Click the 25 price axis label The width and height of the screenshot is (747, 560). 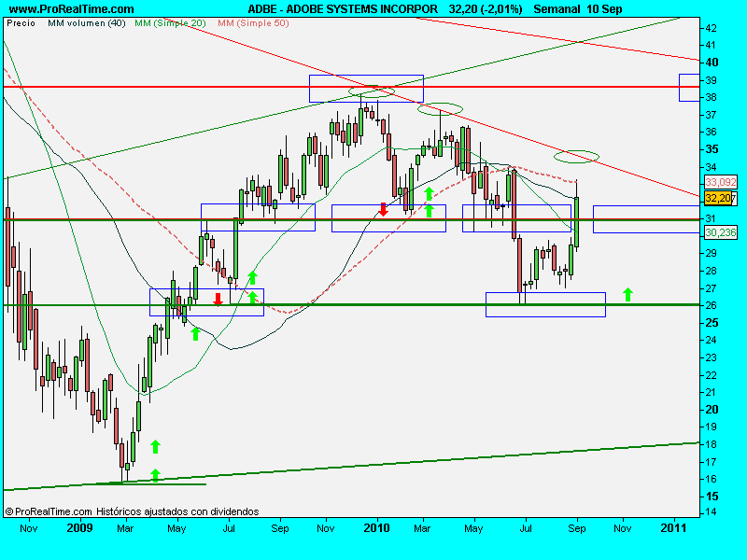click(712, 323)
